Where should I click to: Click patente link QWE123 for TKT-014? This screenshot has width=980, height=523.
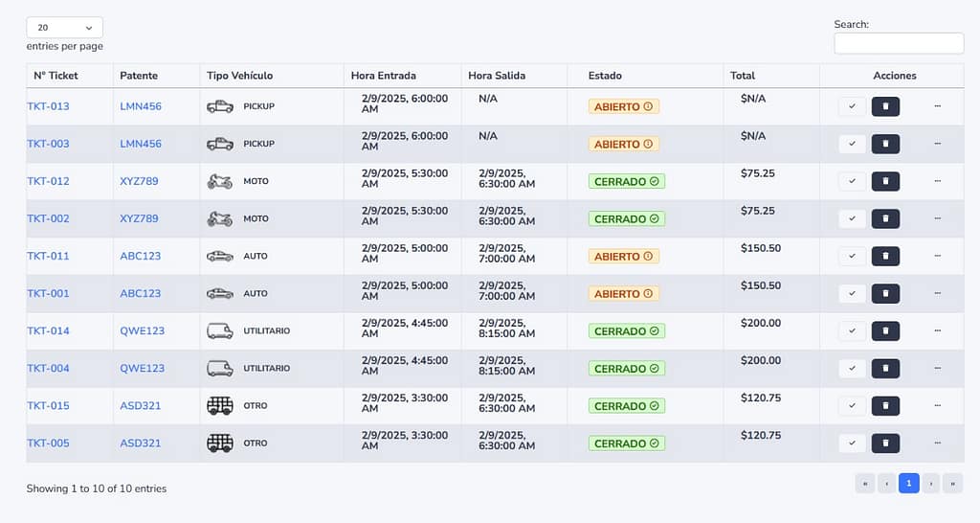click(142, 330)
